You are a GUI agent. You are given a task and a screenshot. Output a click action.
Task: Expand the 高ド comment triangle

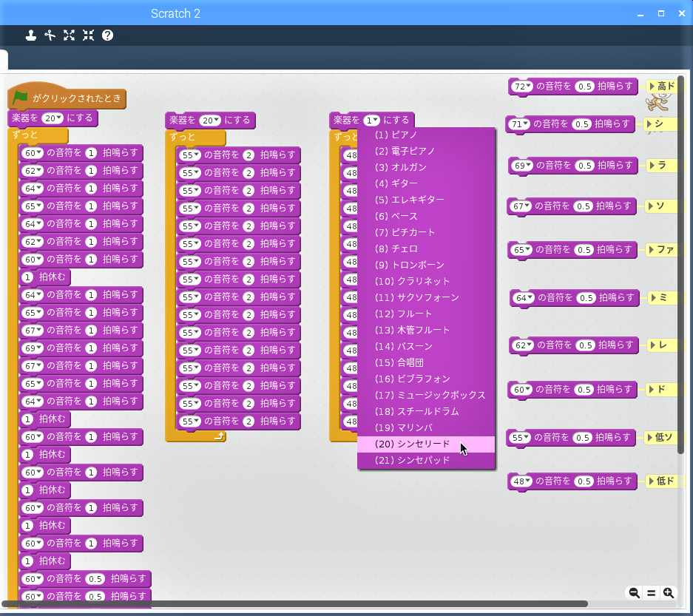[652, 87]
